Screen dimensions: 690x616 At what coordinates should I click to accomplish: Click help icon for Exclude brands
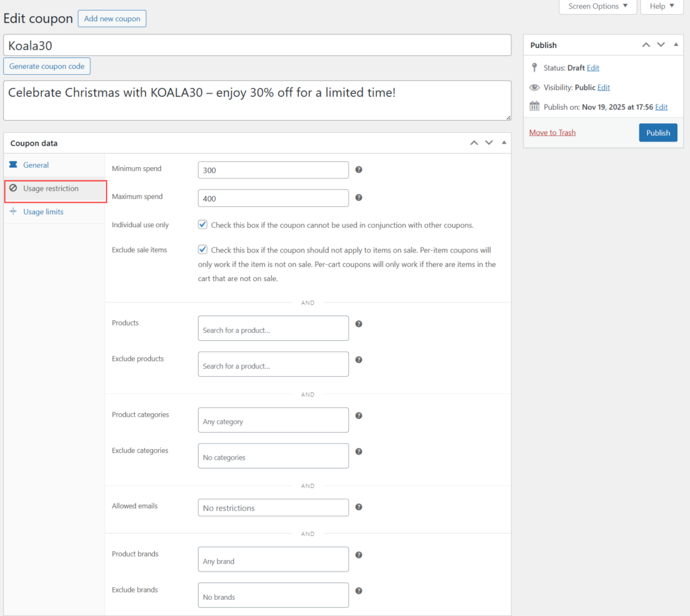click(x=358, y=591)
